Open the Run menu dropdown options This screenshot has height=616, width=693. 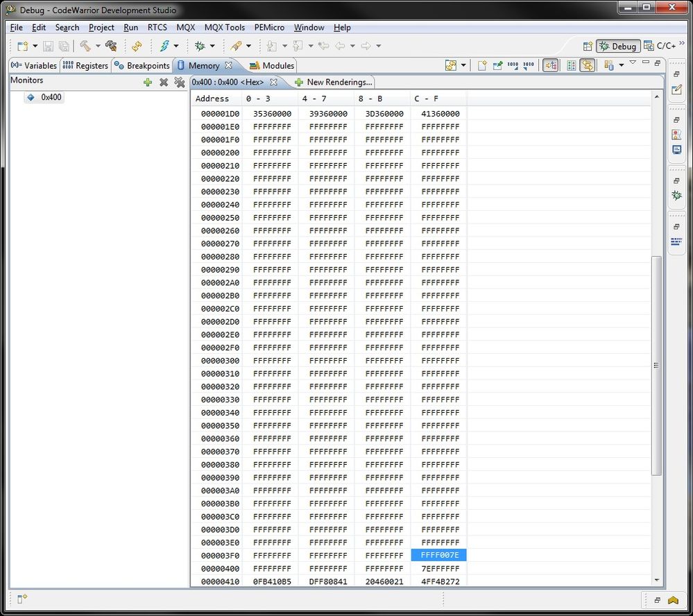(130, 28)
